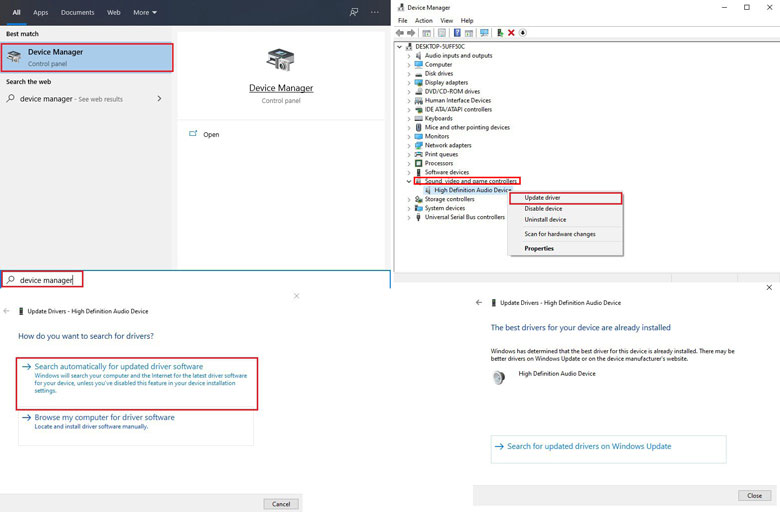Switch to the Apps search tab
This screenshot has height=512, width=780.
point(40,12)
